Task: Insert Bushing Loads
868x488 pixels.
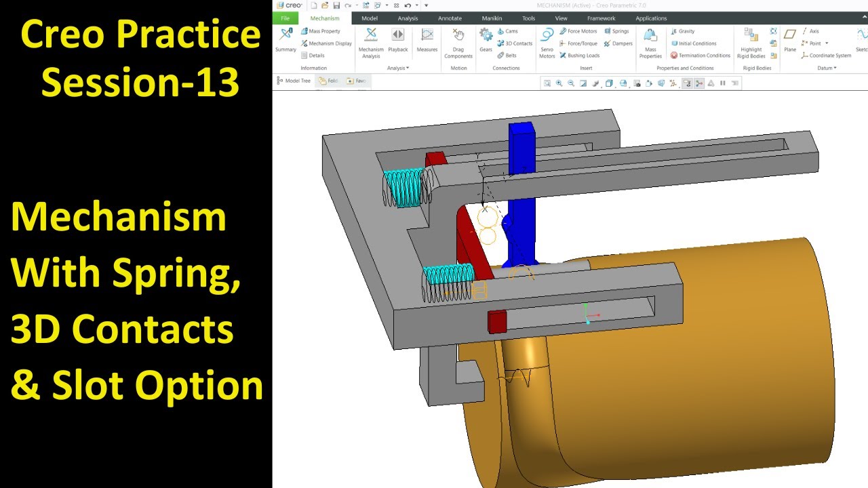Action: coord(579,56)
